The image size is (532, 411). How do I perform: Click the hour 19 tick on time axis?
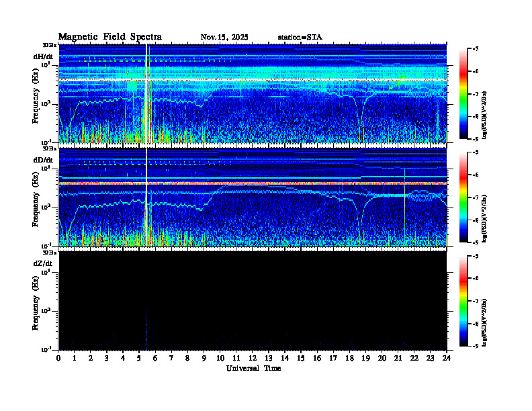click(365, 359)
